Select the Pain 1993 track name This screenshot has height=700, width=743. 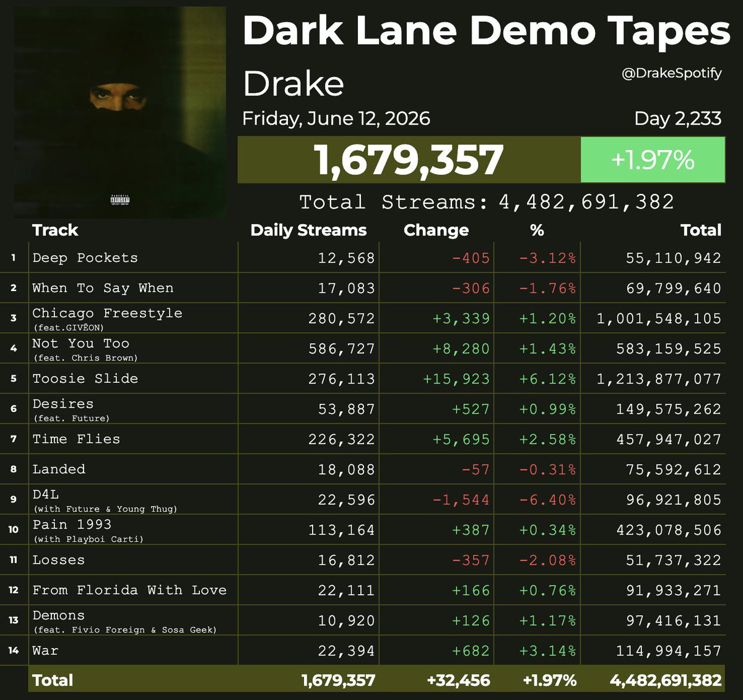pos(72,525)
